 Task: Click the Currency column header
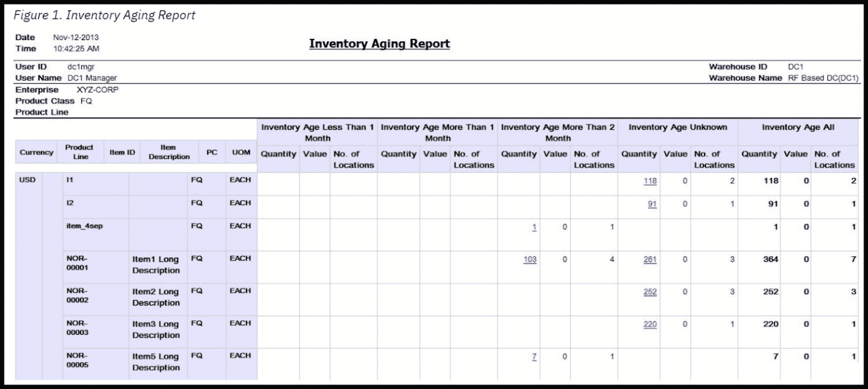36,152
